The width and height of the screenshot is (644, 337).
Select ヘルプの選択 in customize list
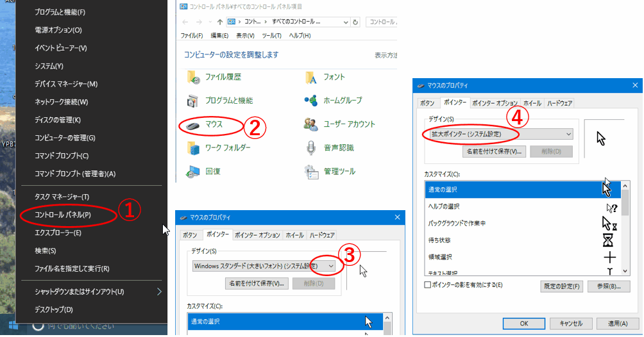click(x=523, y=206)
